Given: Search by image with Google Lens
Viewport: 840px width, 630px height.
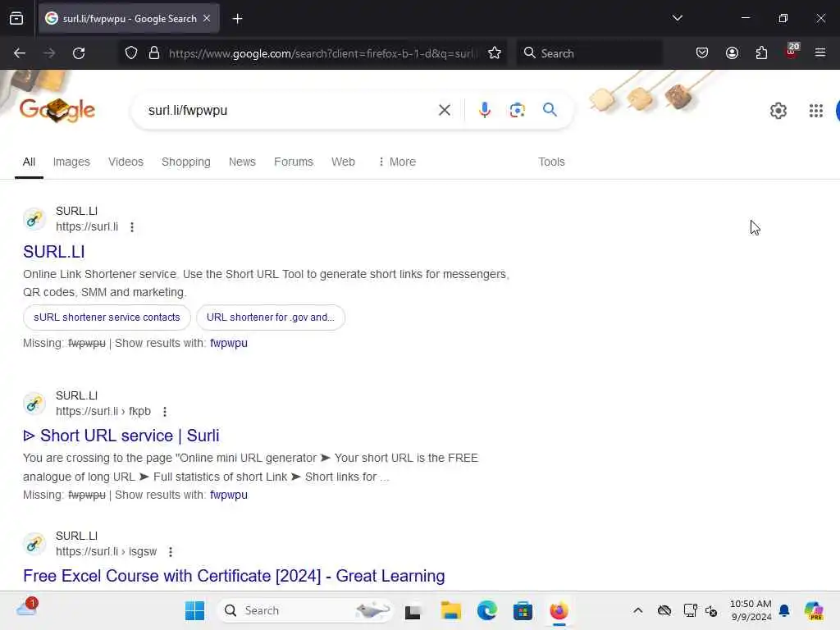Looking at the screenshot, I should (517, 111).
